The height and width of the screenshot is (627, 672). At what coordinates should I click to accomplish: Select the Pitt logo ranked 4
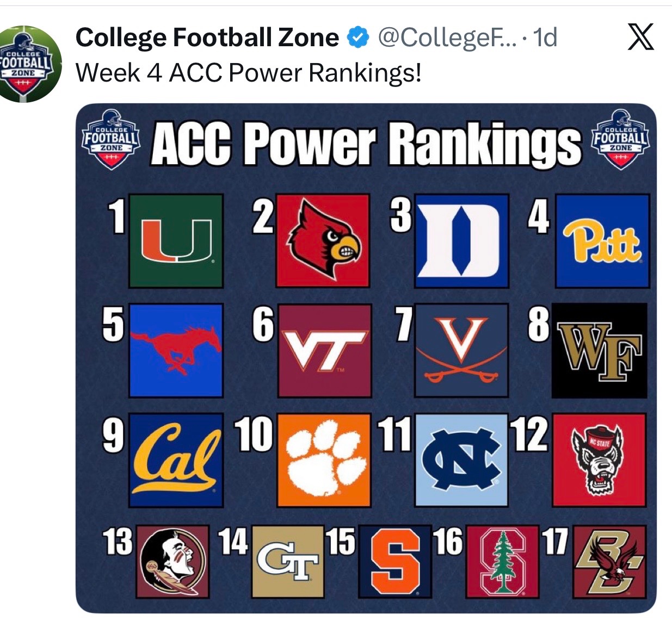coord(603,241)
